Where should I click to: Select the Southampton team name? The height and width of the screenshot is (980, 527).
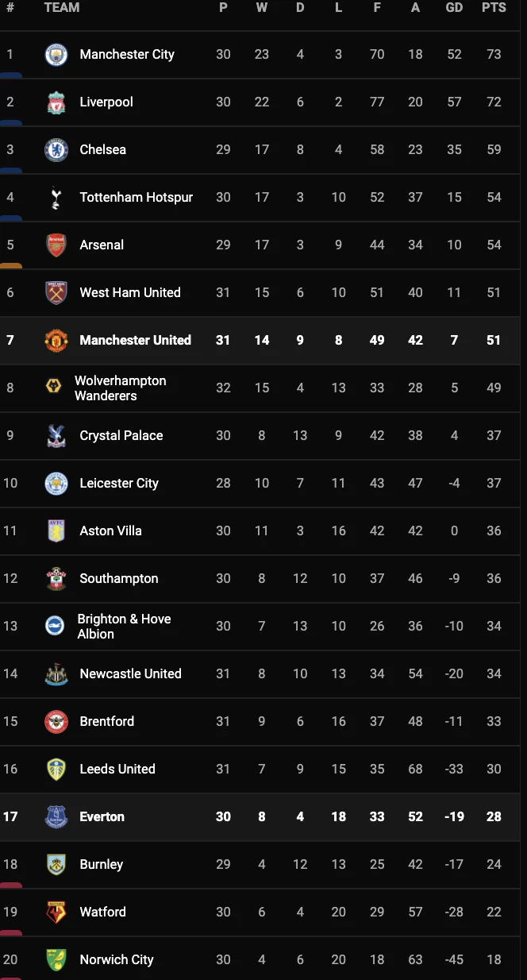[x=119, y=579]
